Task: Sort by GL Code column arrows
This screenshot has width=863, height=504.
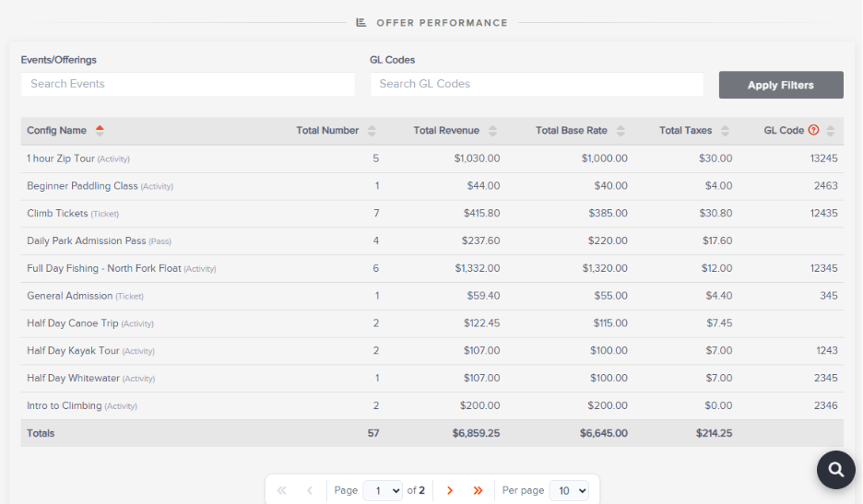Action: [x=831, y=131]
